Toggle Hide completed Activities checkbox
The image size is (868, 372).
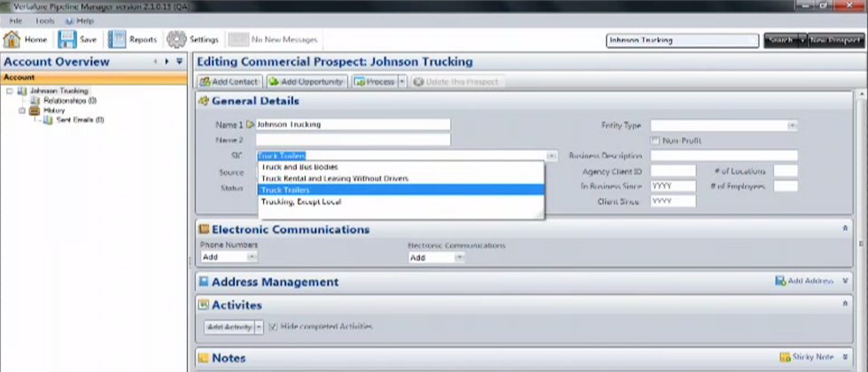point(273,327)
